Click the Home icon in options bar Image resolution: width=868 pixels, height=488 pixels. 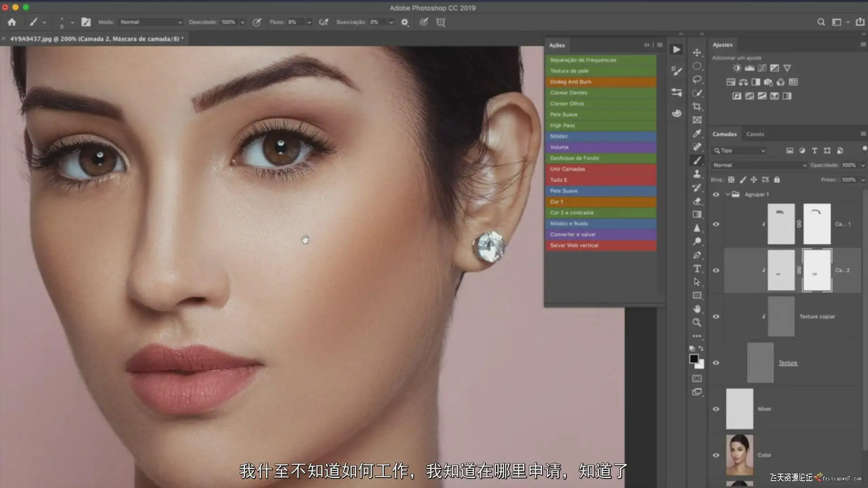[x=12, y=22]
